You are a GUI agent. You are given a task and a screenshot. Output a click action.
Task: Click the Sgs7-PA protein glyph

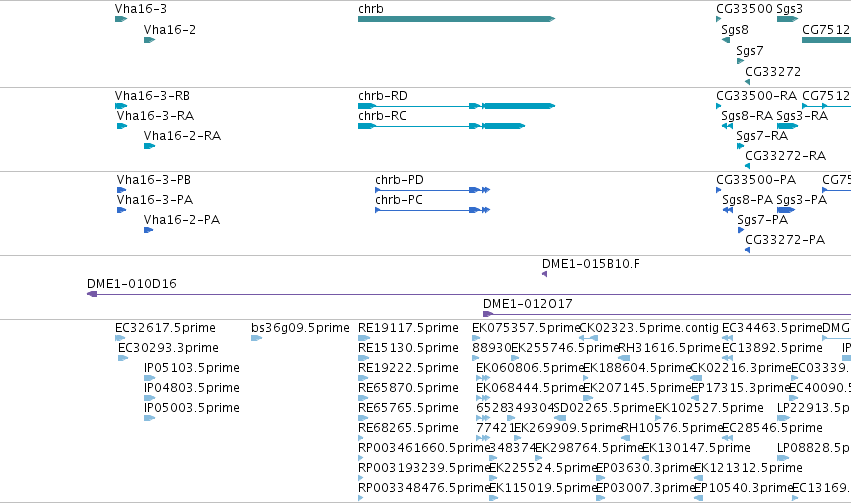[x=741, y=230]
